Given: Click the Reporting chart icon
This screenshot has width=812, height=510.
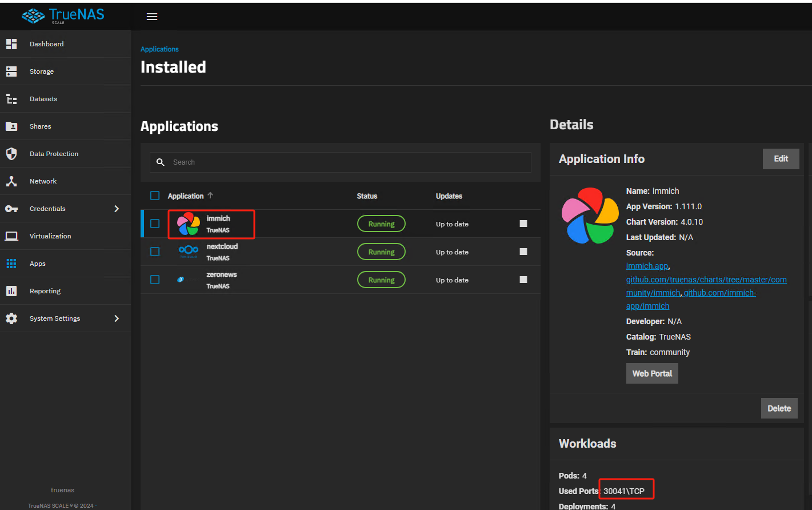Looking at the screenshot, I should pos(11,291).
